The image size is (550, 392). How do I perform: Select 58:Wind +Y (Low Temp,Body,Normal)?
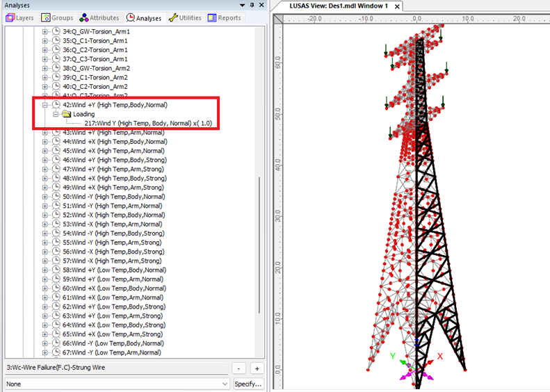(x=113, y=270)
